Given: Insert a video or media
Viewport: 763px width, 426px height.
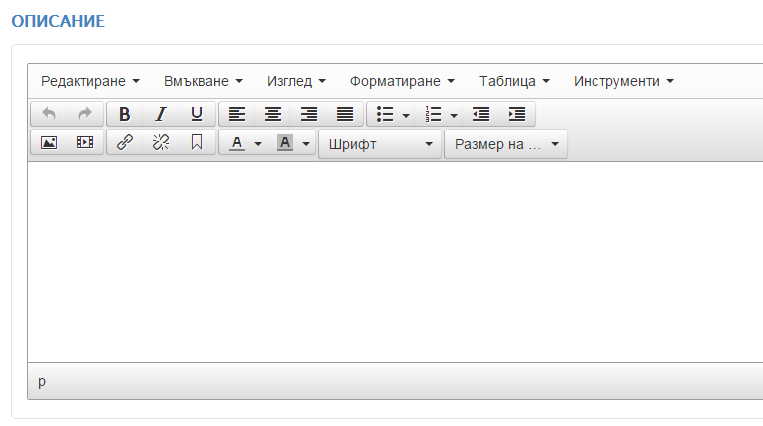Looking at the screenshot, I should pyautogui.click(x=85, y=143).
